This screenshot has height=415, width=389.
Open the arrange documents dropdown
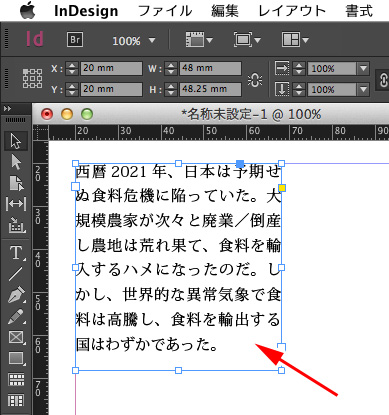(295, 40)
